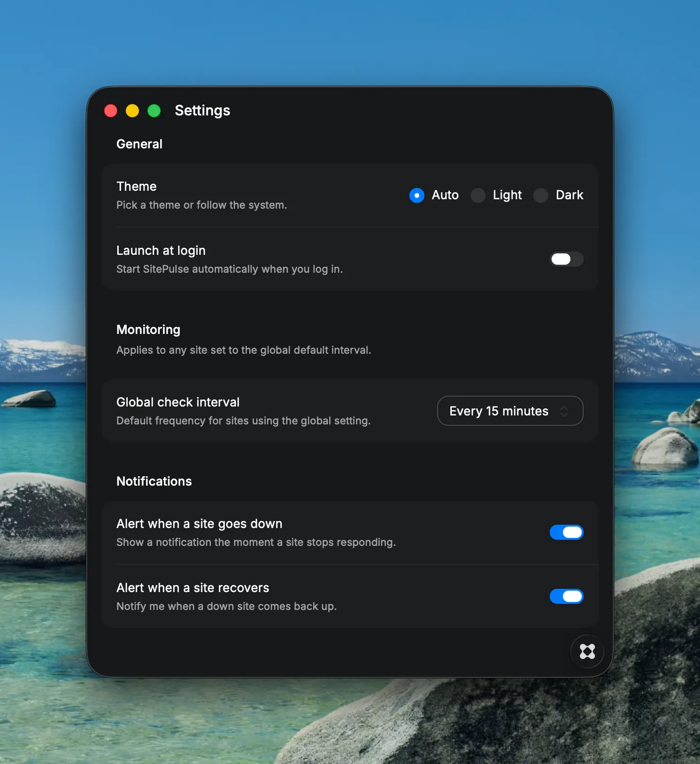Click the four-dot floating icon button
700x764 pixels.
pos(587,651)
